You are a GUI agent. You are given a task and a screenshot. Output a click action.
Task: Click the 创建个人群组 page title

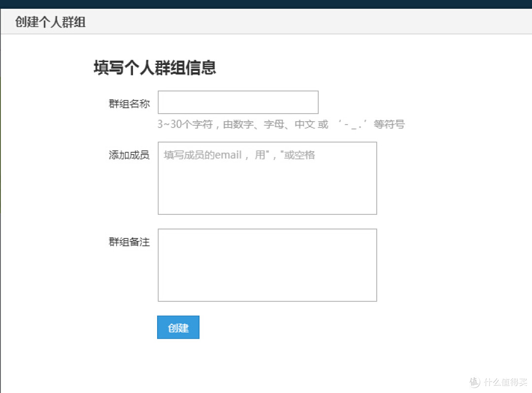[x=50, y=22]
